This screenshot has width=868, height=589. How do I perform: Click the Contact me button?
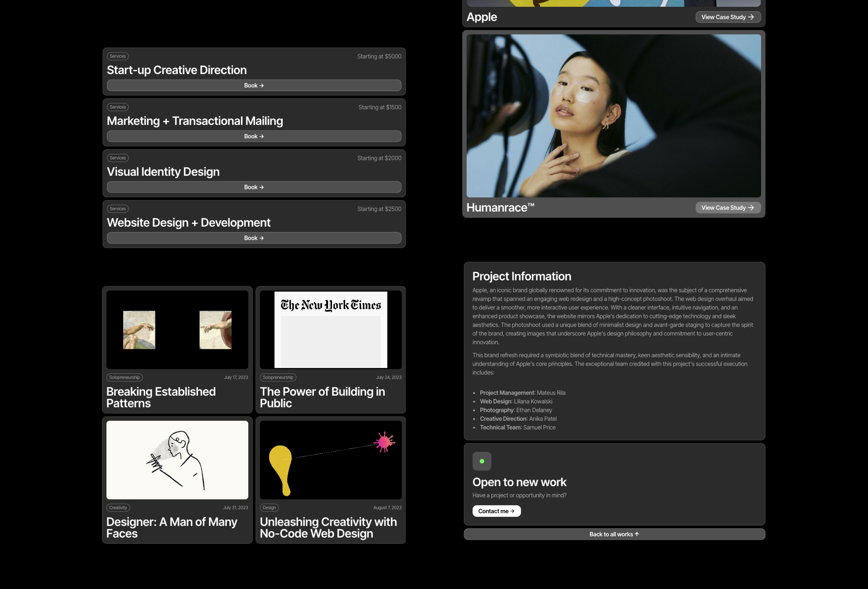496,511
